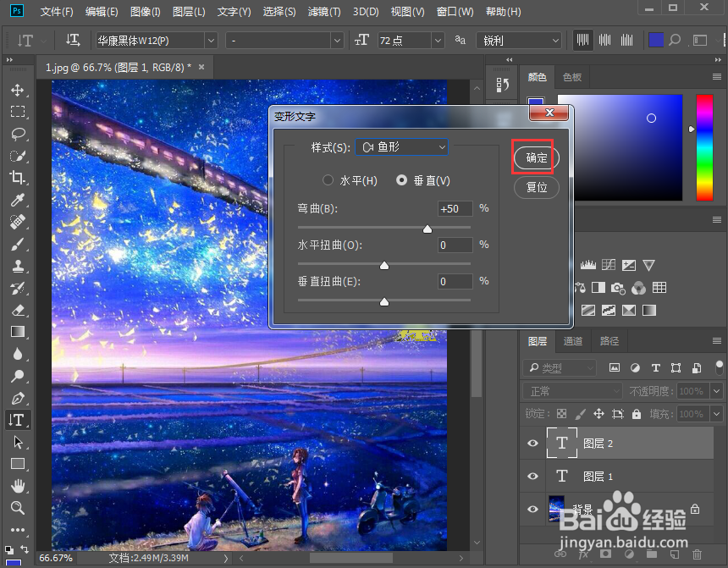Set top text alignment
The width and height of the screenshot is (728, 568).
582,41
